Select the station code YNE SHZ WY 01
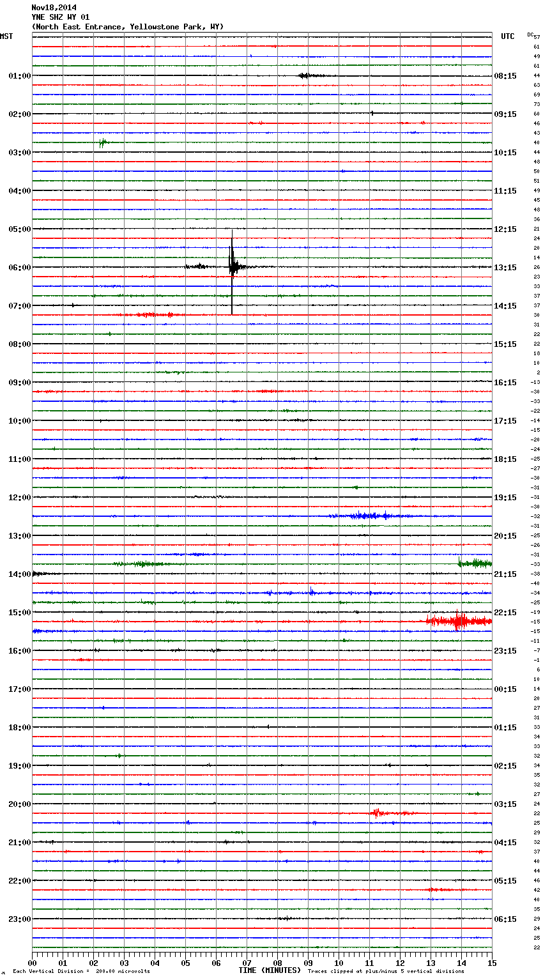This screenshot has height=980, width=543. pyautogui.click(x=61, y=17)
